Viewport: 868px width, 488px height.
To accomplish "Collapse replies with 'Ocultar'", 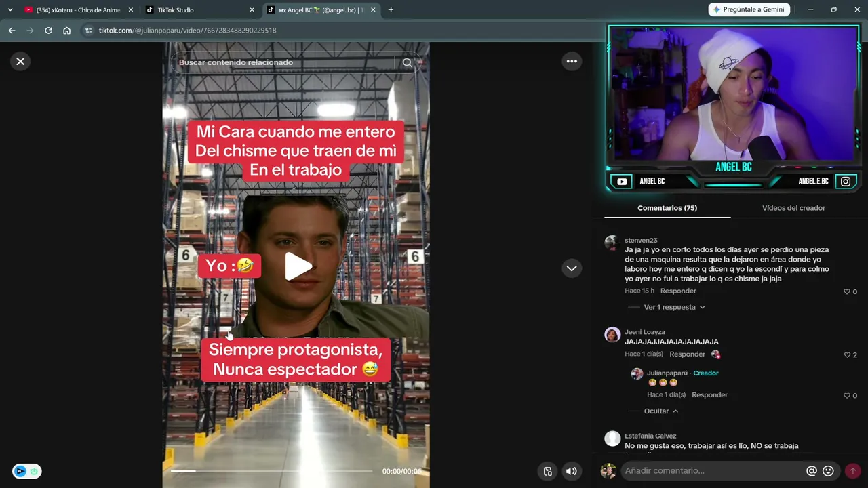I will (661, 411).
